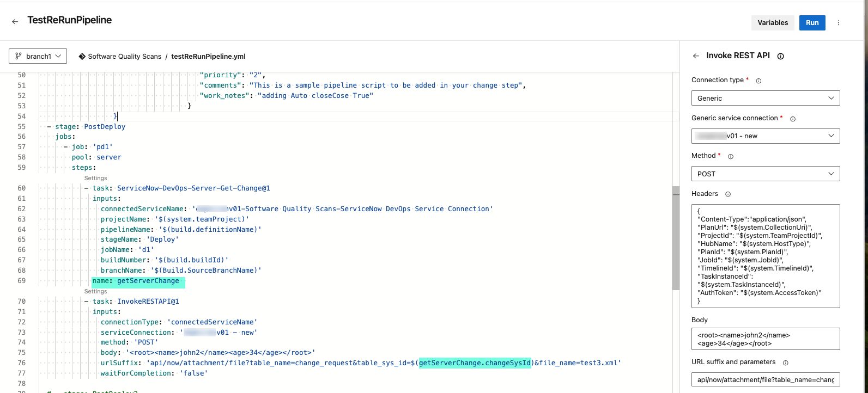Click the info icon beside Invoke REST API title
Image resolution: width=868 pixels, height=393 pixels.
(780, 56)
